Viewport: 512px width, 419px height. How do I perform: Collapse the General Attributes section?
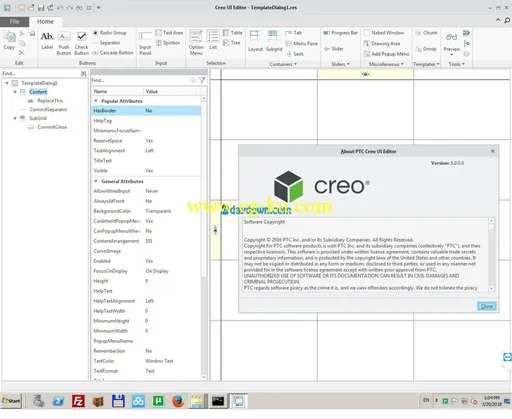pyautogui.click(x=96, y=181)
